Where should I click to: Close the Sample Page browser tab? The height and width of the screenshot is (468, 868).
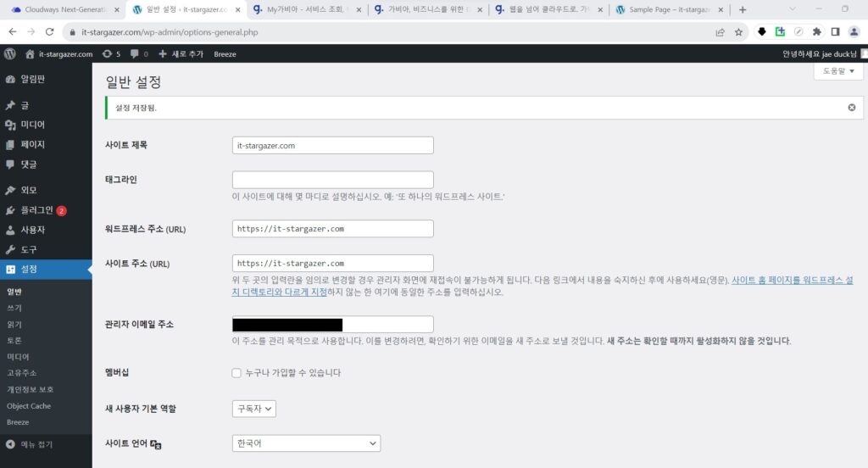[721, 9]
